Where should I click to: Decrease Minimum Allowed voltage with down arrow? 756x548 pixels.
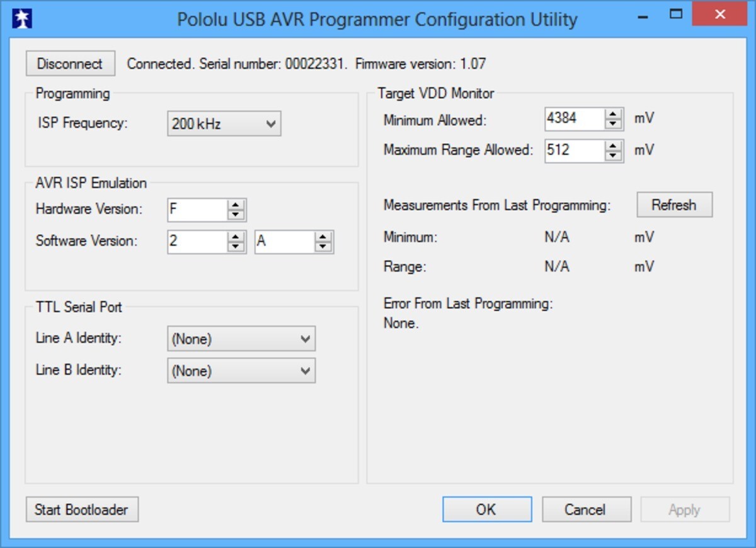point(613,123)
